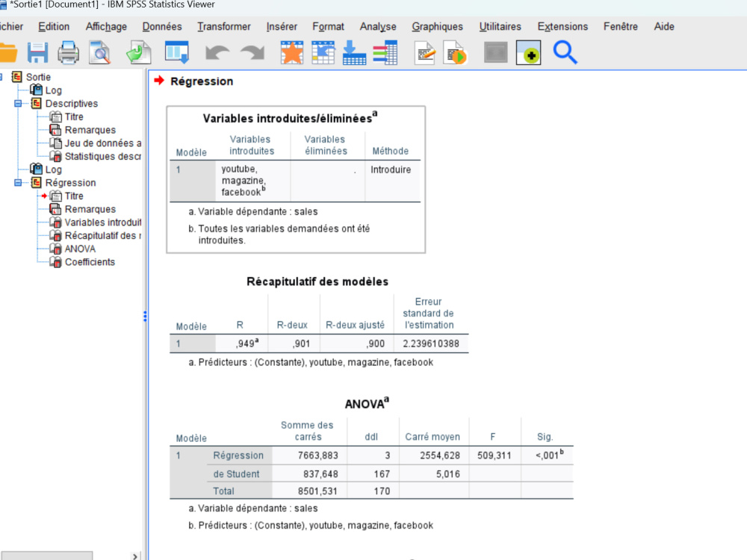Click the run script document icon
Viewport: 747px width, 560px height.
click(455, 52)
